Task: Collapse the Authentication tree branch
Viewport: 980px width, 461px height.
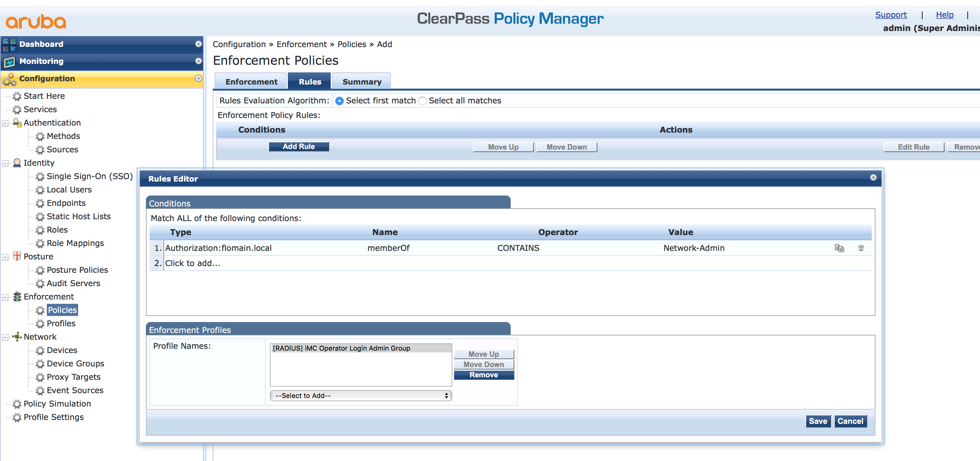Action: click(x=5, y=123)
